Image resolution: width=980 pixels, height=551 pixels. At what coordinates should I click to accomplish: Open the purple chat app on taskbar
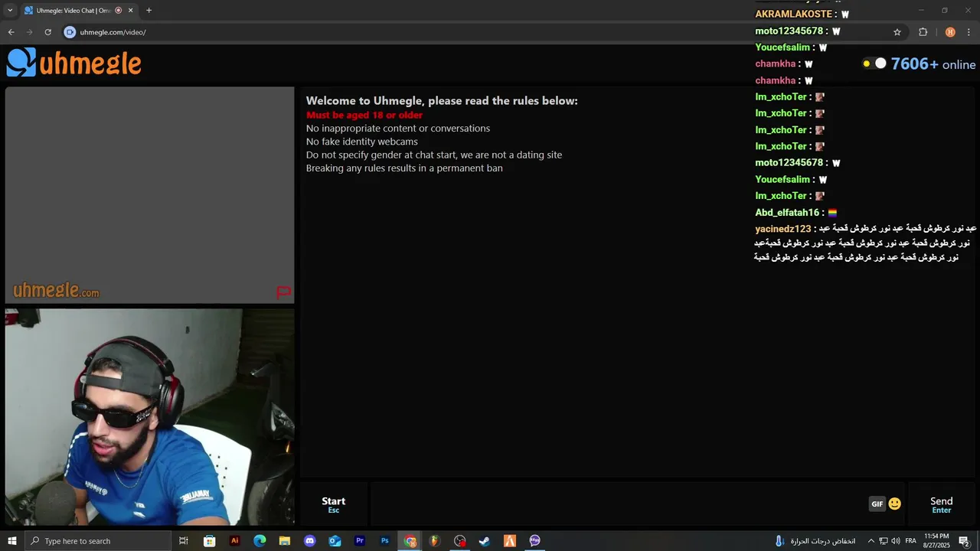click(x=534, y=541)
